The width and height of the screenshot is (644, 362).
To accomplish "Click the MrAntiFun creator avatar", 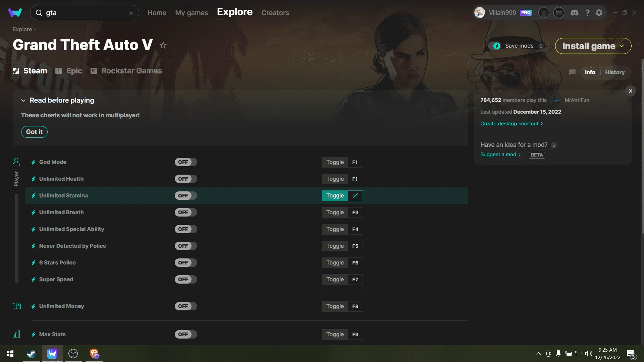I will 557,100.
